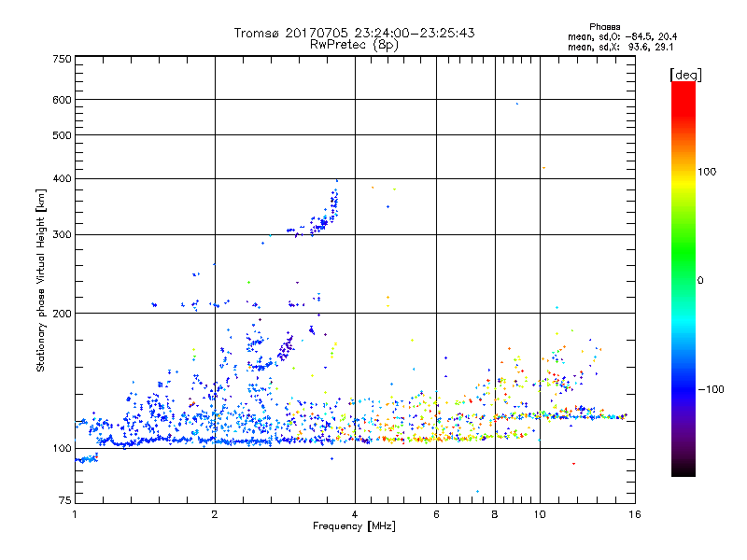Click the colorbar label '100'

point(707,172)
